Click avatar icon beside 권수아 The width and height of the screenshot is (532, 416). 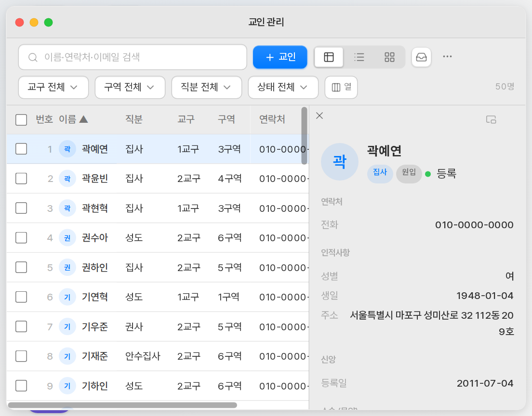[x=67, y=238]
